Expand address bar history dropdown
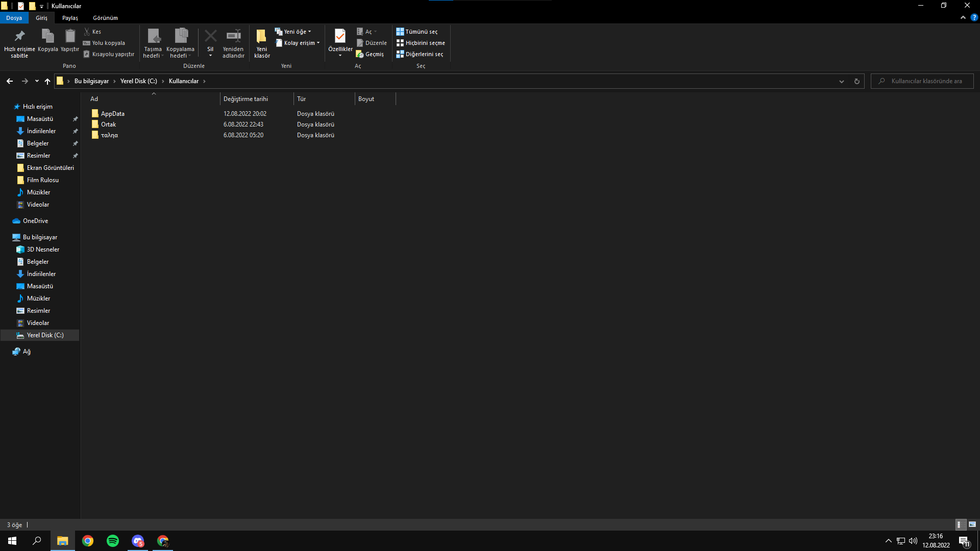 [842, 81]
